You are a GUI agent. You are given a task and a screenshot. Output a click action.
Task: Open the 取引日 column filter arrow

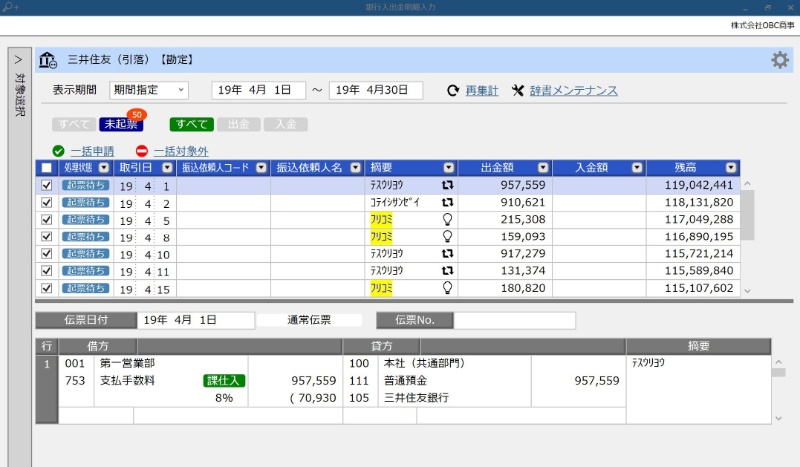[x=167, y=168]
